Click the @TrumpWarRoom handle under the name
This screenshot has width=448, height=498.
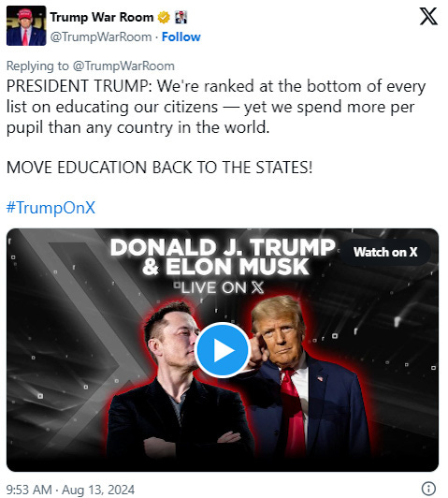click(101, 37)
